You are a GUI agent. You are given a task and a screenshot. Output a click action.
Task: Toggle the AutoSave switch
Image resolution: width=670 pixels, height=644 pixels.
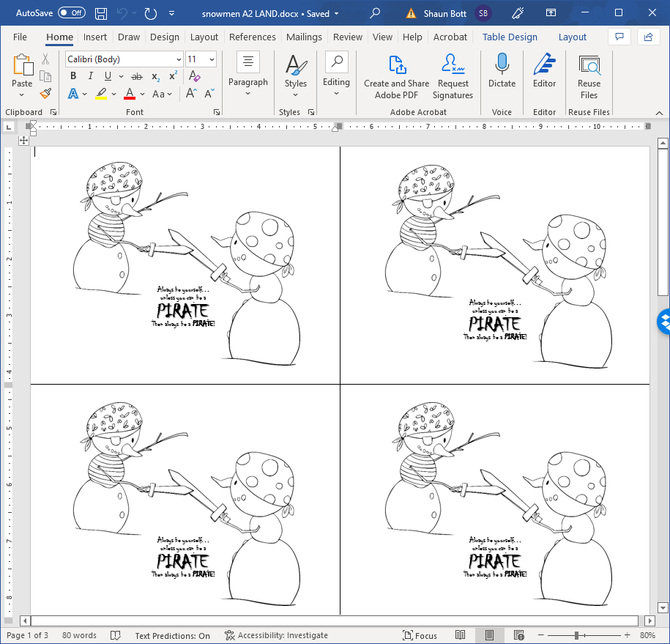click(x=72, y=13)
